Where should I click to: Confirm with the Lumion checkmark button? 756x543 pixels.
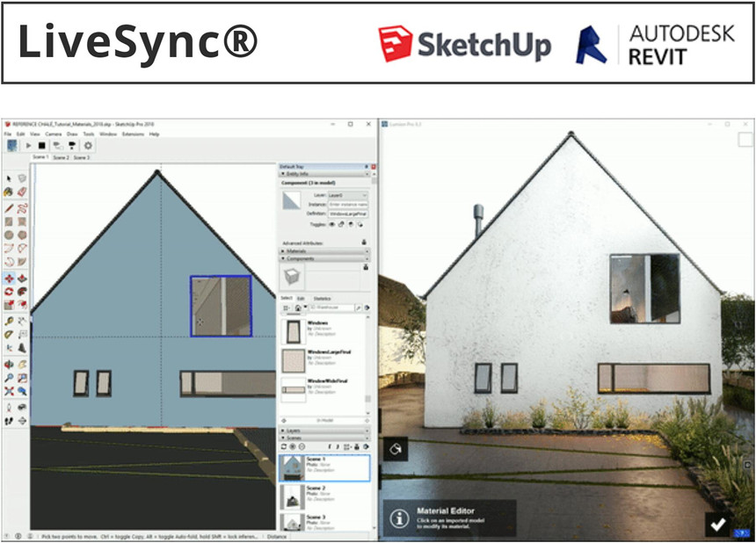[718, 525]
